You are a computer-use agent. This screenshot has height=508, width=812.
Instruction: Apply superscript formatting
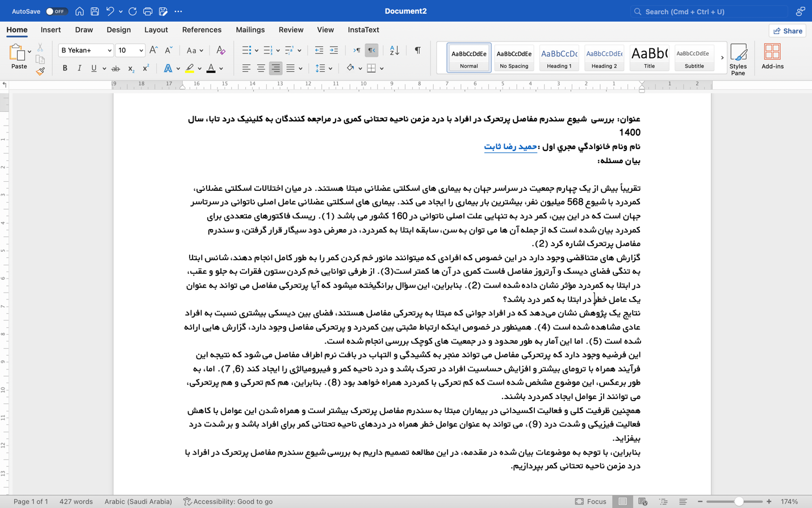coord(146,68)
